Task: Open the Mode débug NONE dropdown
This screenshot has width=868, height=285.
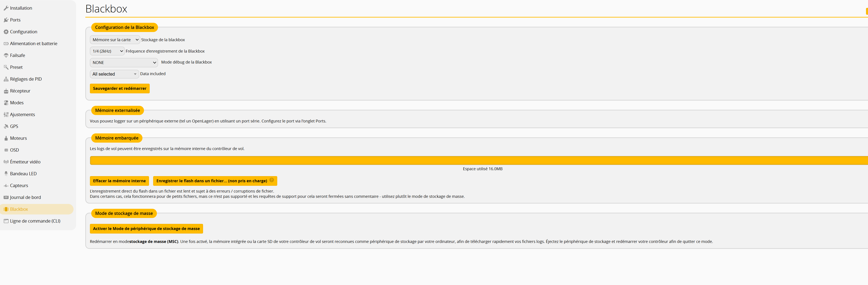Action: coord(124,63)
